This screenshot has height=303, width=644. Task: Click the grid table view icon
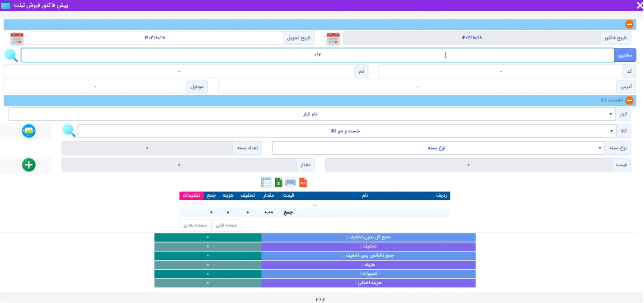(266, 182)
